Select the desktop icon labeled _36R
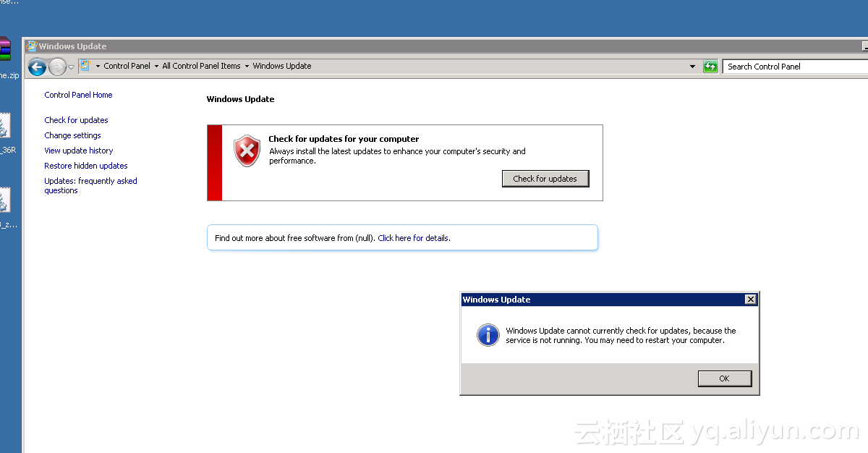This screenshot has height=453, width=868. 6,134
